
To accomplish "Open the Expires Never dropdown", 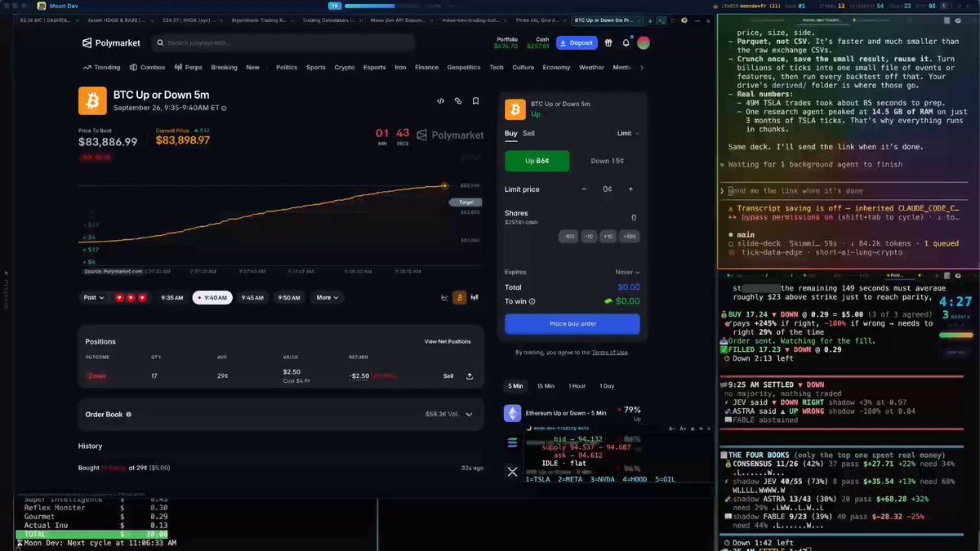I will tap(627, 272).
